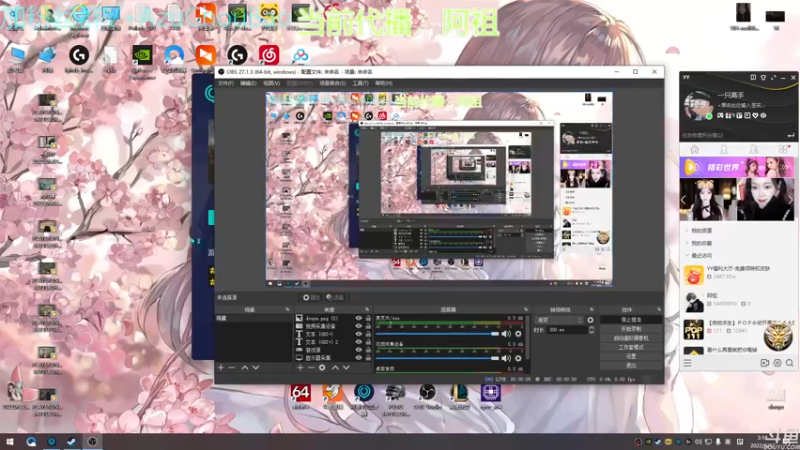This screenshot has height=450, width=800.
Task: Adjust transition duration stepper arrows
Action: click(x=591, y=330)
